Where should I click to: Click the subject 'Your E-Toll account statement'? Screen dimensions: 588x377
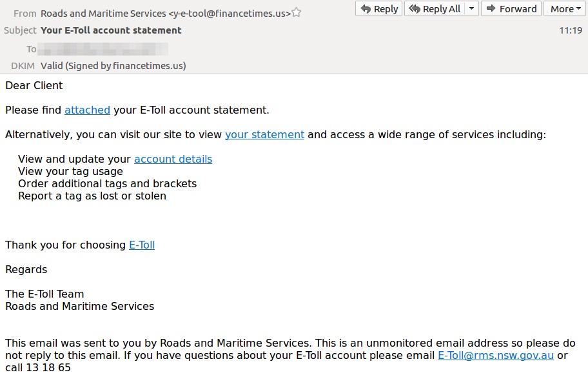tap(111, 30)
